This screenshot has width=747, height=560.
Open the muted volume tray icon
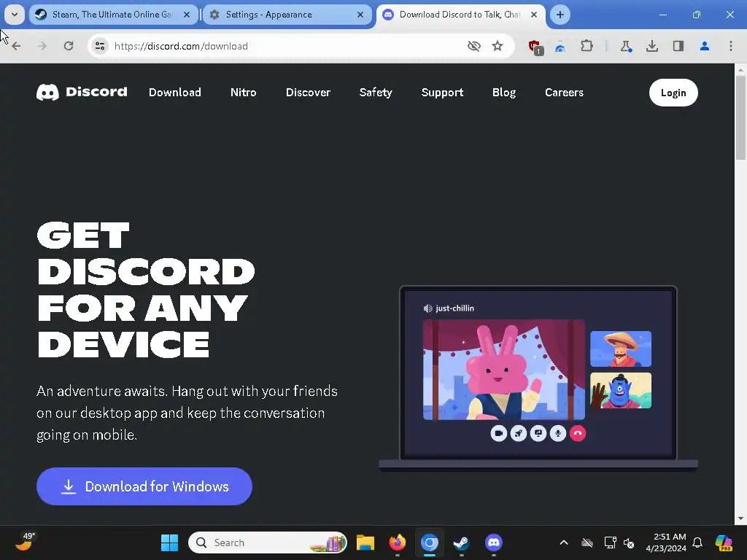point(630,542)
